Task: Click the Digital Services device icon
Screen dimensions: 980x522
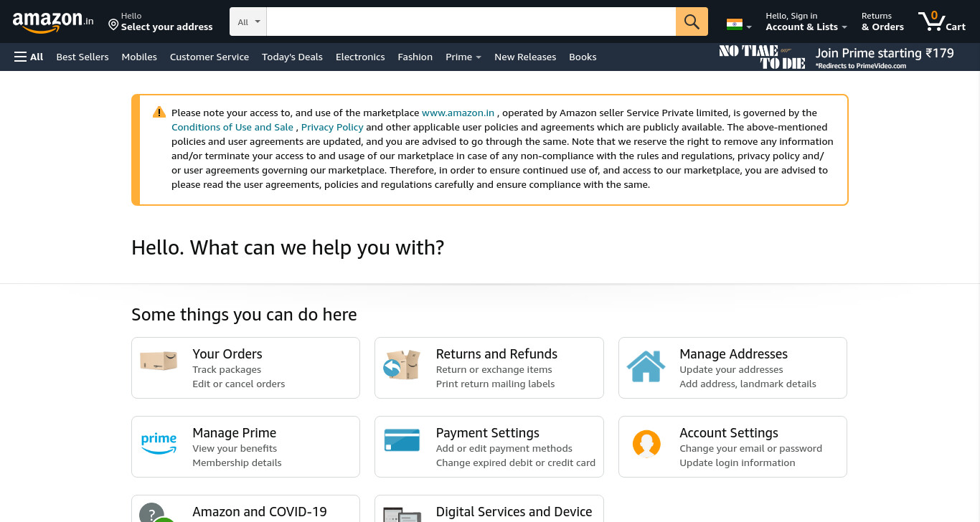Action: click(402, 514)
